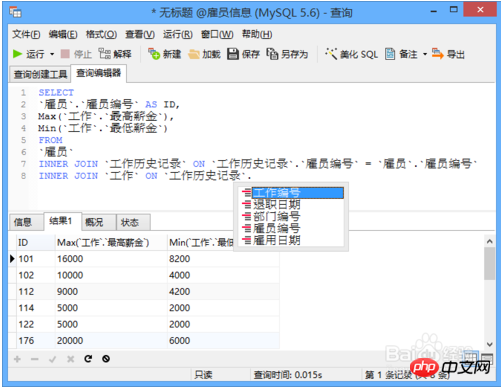Click the apply changes checkmark icon
This screenshot has width=501, height=387.
coord(52,359)
